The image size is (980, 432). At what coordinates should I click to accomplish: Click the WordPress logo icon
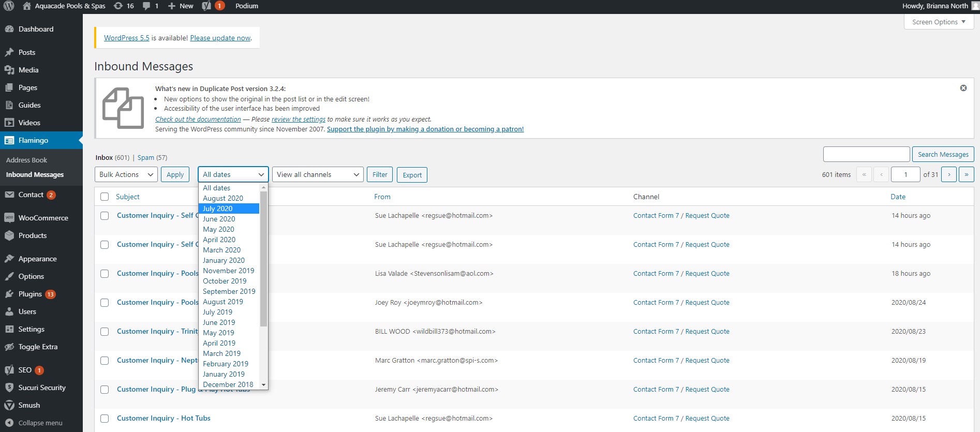pos(9,6)
